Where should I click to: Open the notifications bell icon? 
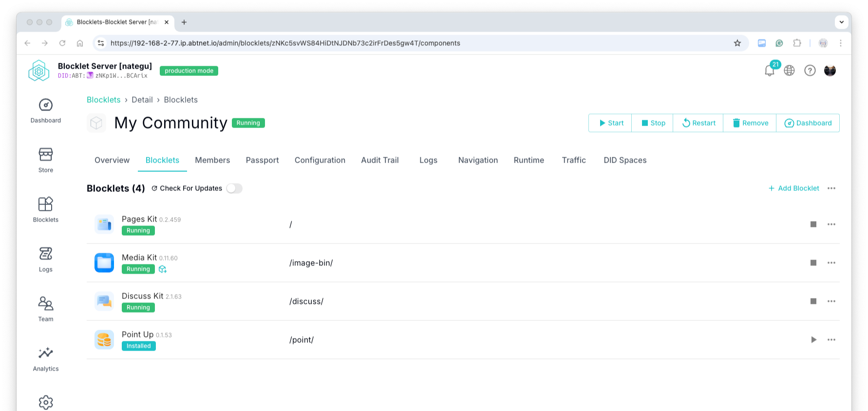769,71
